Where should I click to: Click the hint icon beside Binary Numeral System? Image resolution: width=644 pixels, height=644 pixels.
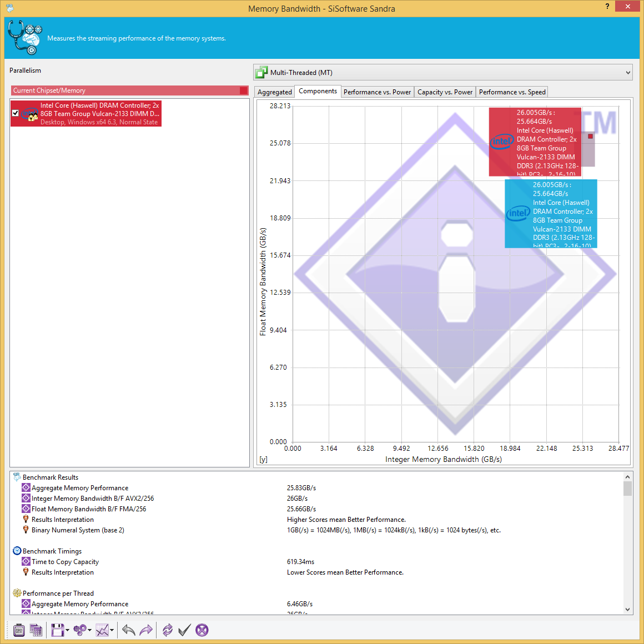click(x=26, y=530)
